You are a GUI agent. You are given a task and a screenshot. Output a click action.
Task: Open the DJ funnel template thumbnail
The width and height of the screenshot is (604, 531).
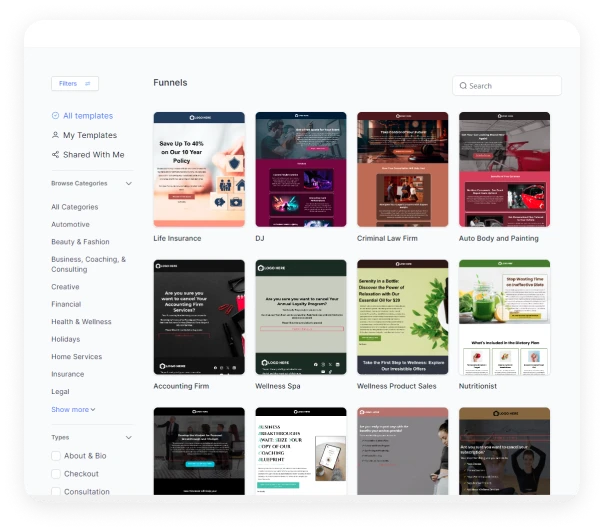[x=301, y=169]
